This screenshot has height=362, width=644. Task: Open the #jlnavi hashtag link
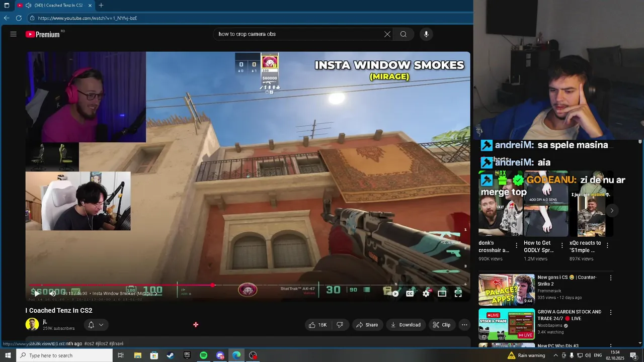pos(116,343)
